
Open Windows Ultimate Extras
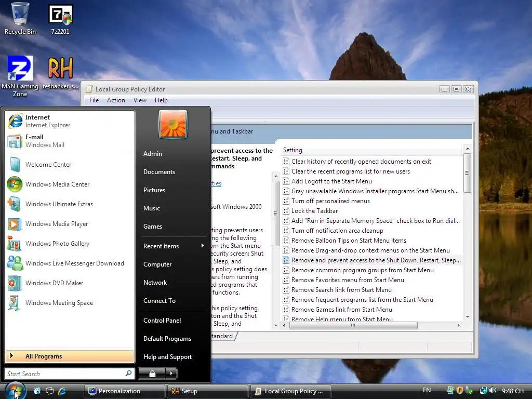tap(70, 204)
